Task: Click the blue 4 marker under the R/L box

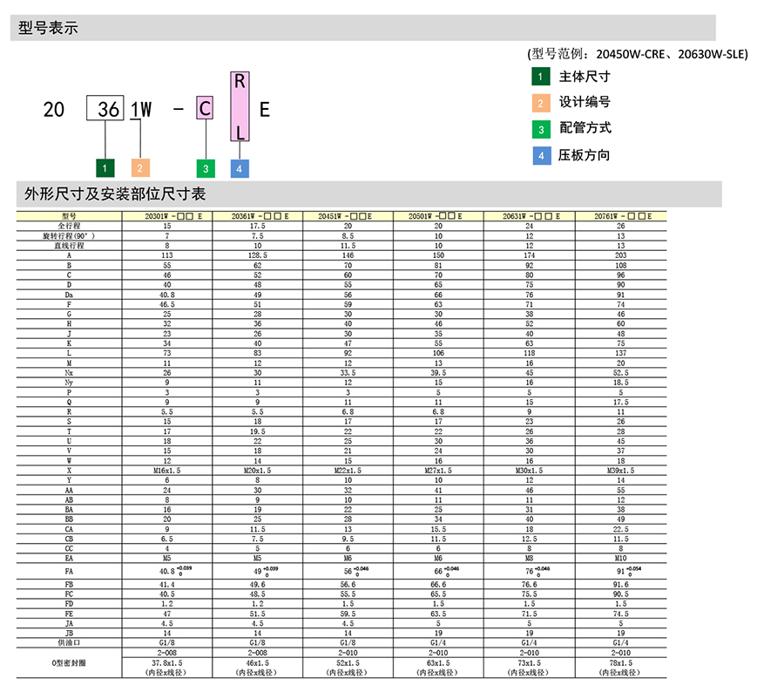Action: click(240, 168)
